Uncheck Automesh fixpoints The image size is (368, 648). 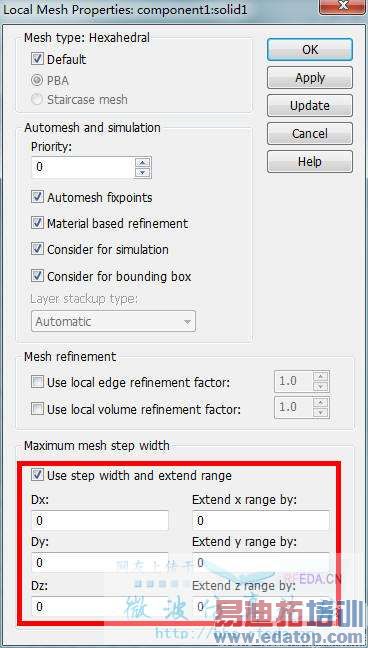[37, 197]
